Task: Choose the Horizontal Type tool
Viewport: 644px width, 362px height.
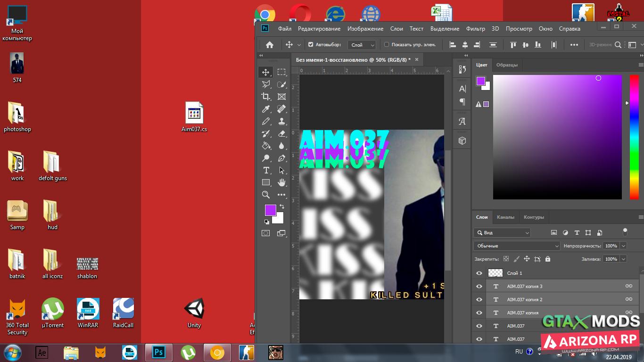Action: pyautogui.click(x=266, y=170)
